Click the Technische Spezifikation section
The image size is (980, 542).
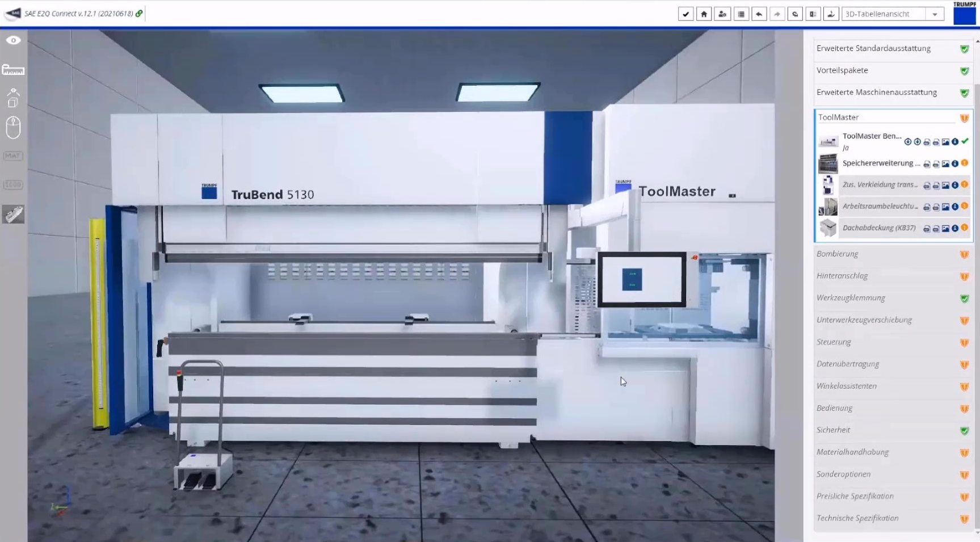893,519
